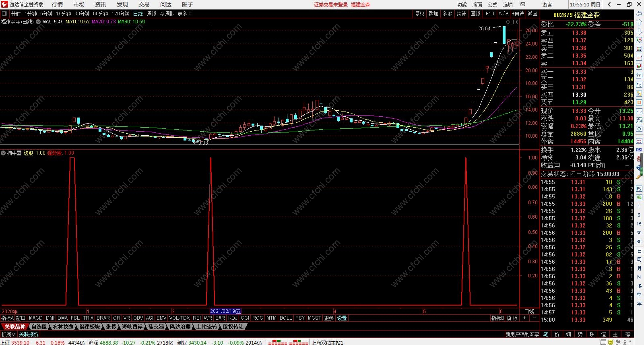
Task: Expand the 扩展 panel at bottom
Action: pyautogui.click(x=8, y=334)
